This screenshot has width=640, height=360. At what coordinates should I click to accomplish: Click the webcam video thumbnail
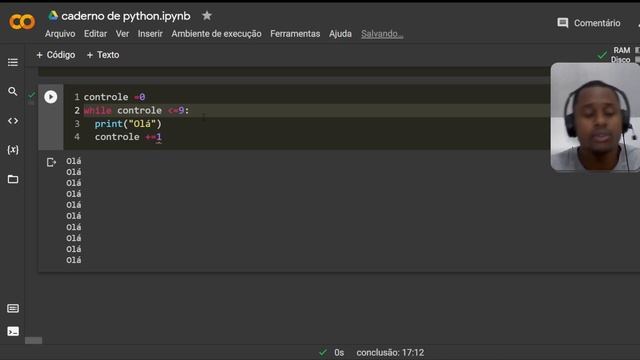pyautogui.click(x=595, y=117)
